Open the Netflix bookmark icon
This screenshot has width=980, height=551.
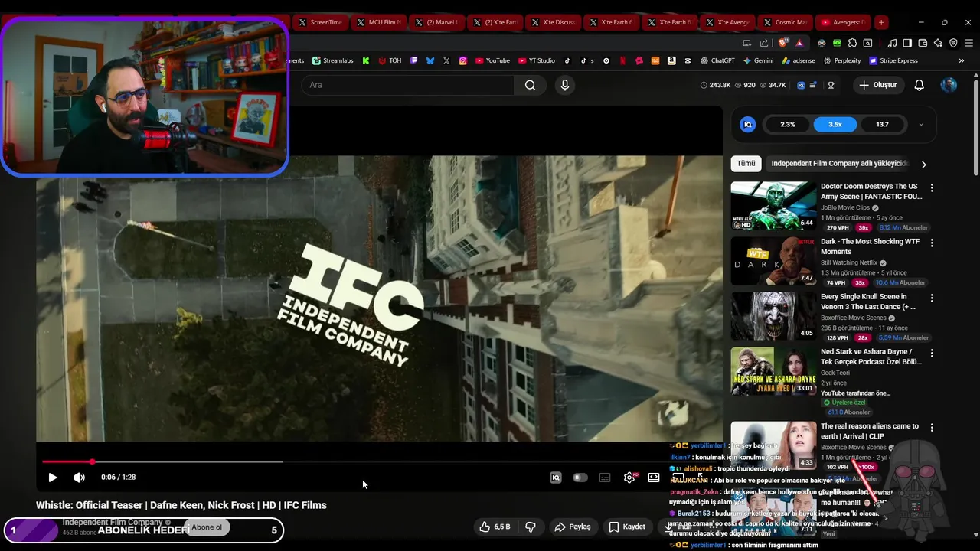(622, 60)
